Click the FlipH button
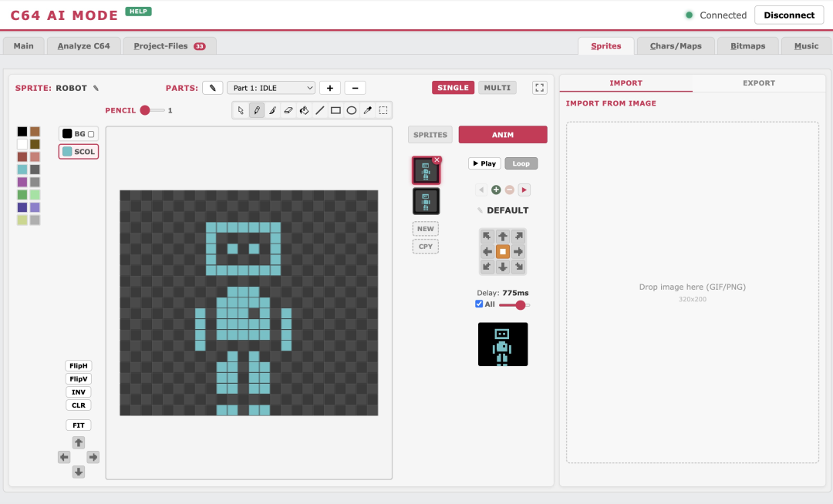Image resolution: width=833 pixels, height=504 pixels. (79, 365)
